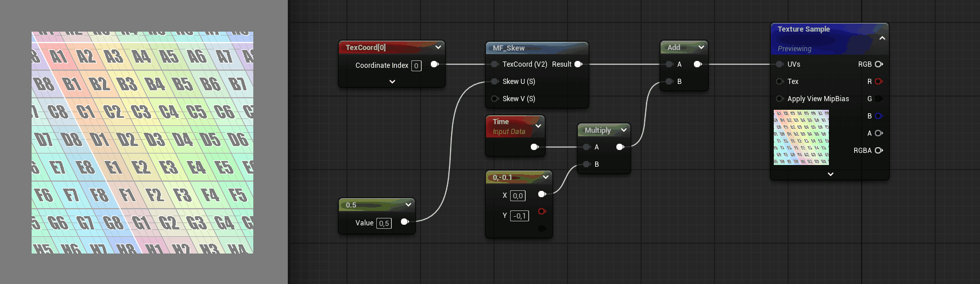Select the Multiply node title

(x=597, y=131)
